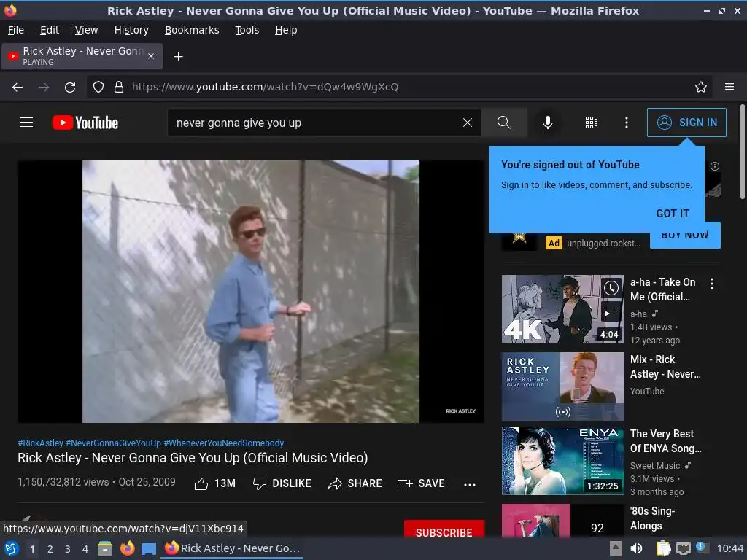Click Sweet Music channel name
Viewport: 747px width, 560px height.
[x=655, y=466]
